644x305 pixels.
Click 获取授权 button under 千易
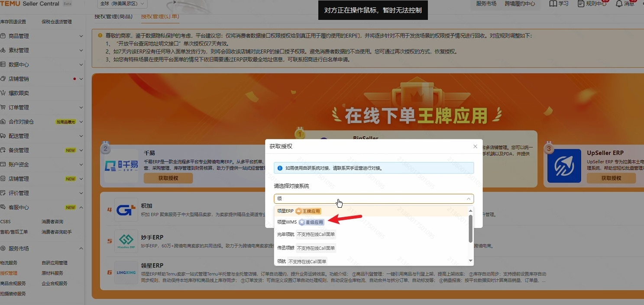168,178
